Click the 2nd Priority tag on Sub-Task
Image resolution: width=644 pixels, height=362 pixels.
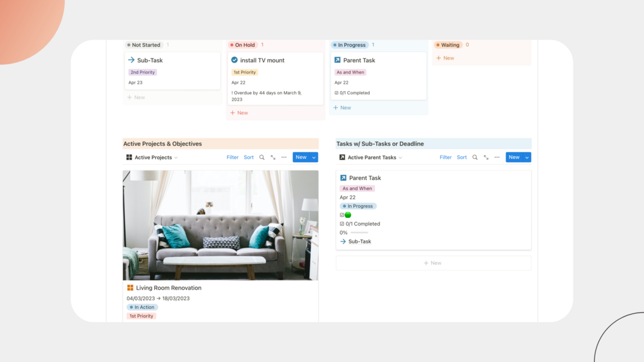point(142,72)
